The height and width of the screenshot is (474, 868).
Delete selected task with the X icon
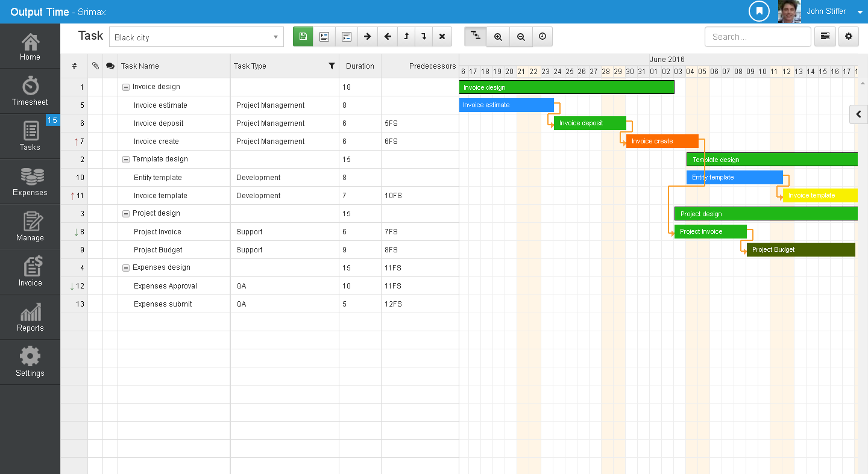pyautogui.click(x=442, y=36)
